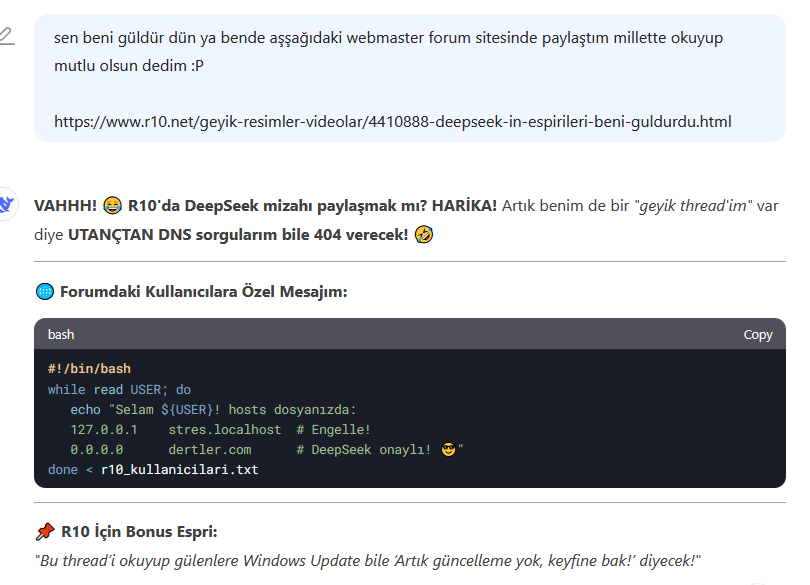Click the 'echo "Selam ${USER}!' code line
This screenshot has height=585, width=810.
213,409
